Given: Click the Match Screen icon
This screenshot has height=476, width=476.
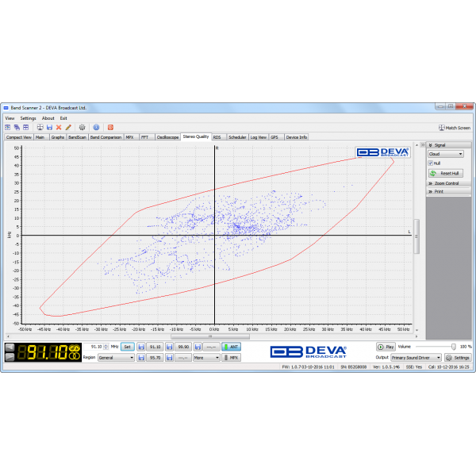Looking at the screenshot, I should [x=442, y=128].
